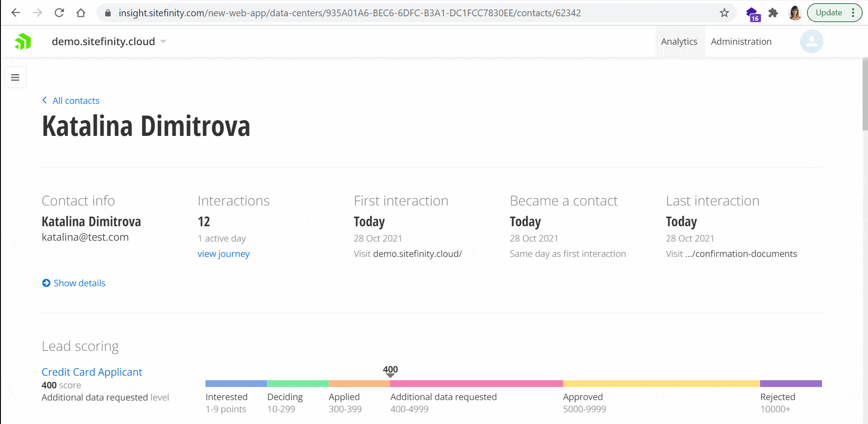
Task: Bookmark this page with star icon
Action: point(724,13)
